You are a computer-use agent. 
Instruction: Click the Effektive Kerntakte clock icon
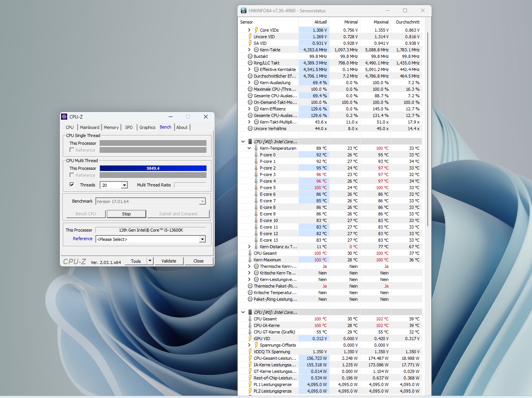(256, 69)
